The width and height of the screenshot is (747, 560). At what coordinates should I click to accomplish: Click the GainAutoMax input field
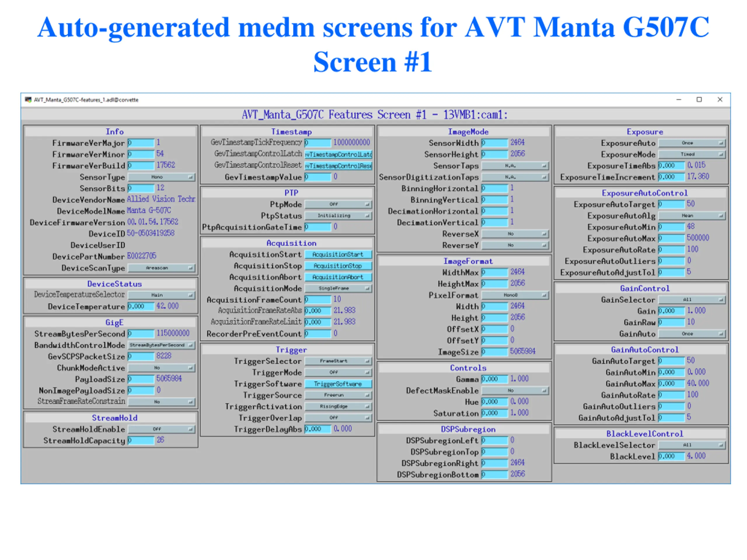tap(671, 384)
